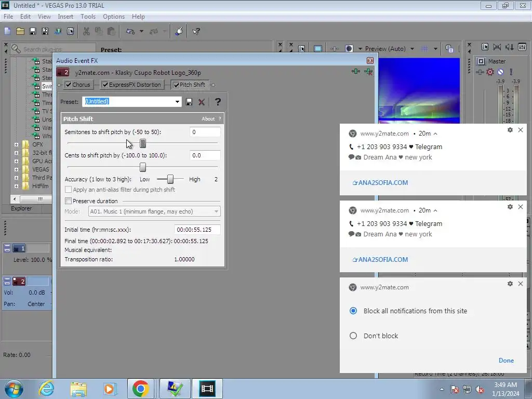Click the Preview on External Monitor icon
Screen dimensions: 532x399
pos(318,49)
